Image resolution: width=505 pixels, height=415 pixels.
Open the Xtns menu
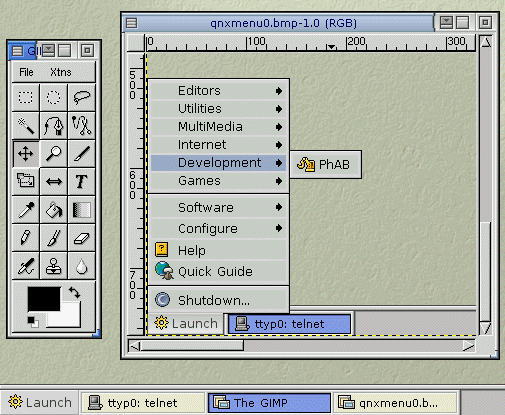point(61,72)
